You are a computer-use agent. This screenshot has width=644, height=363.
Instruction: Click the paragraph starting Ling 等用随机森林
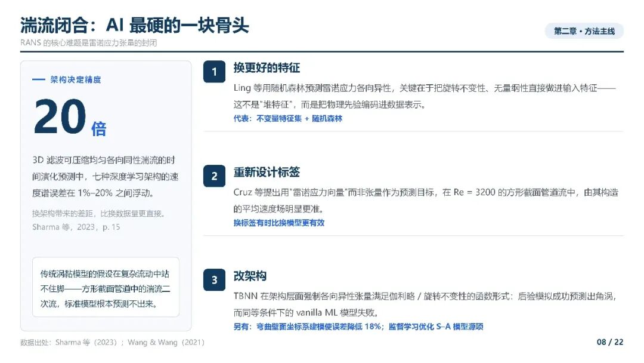[x=425, y=96]
